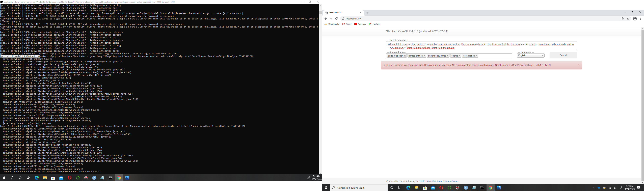Open the Windows Start menu
This screenshot has width=644, height=191.
coord(4,178)
